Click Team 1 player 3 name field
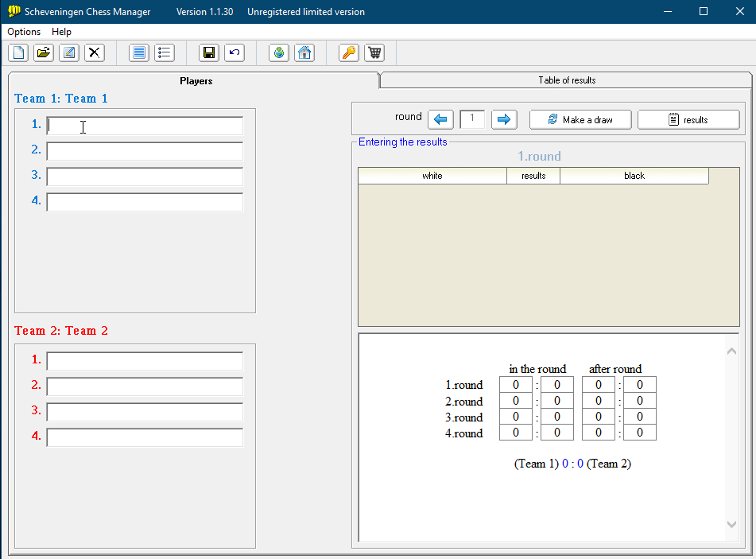Viewport: 756px width, 559px height. click(x=145, y=177)
